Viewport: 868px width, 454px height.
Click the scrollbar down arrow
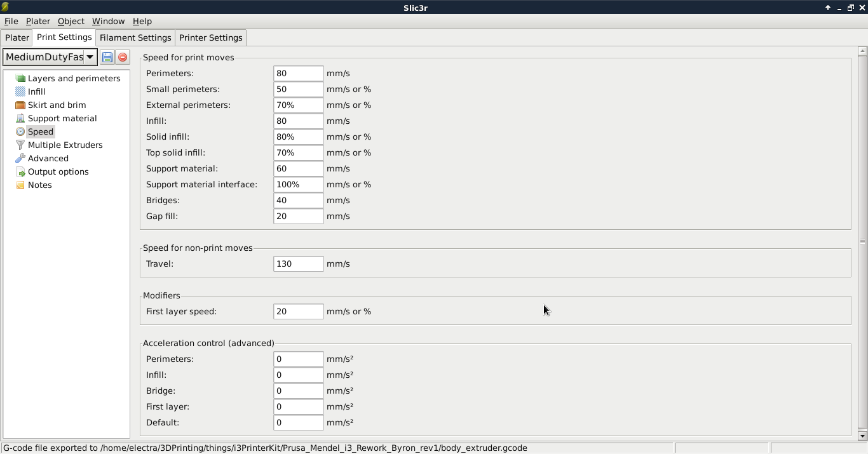point(862,436)
